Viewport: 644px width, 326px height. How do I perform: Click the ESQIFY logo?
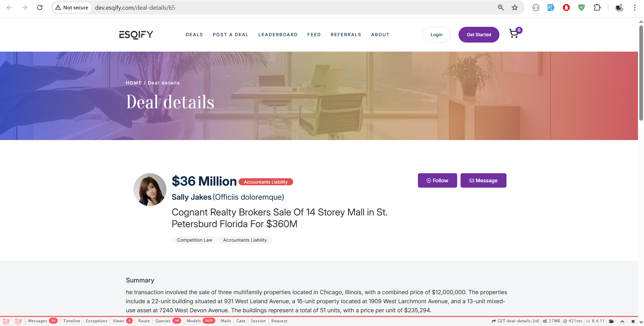point(136,35)
